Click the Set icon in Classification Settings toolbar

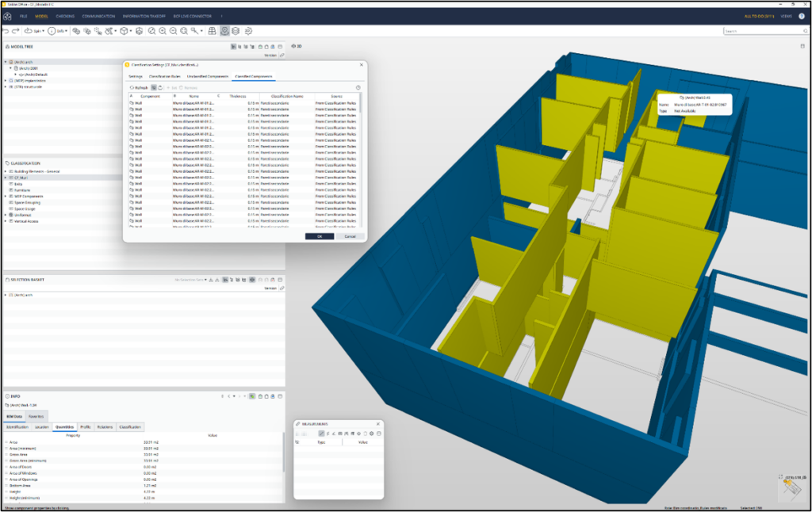172,88
